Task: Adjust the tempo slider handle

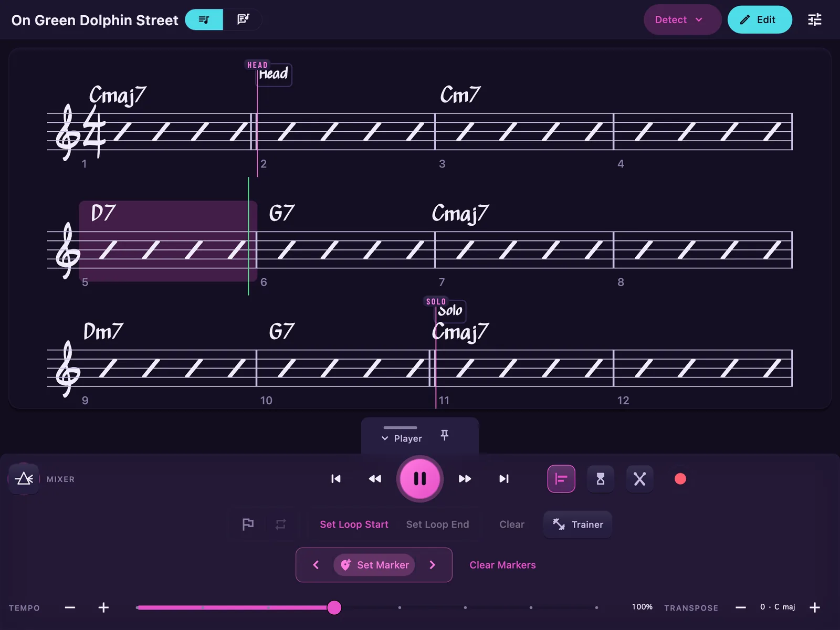Action: (x=334, y=607)
